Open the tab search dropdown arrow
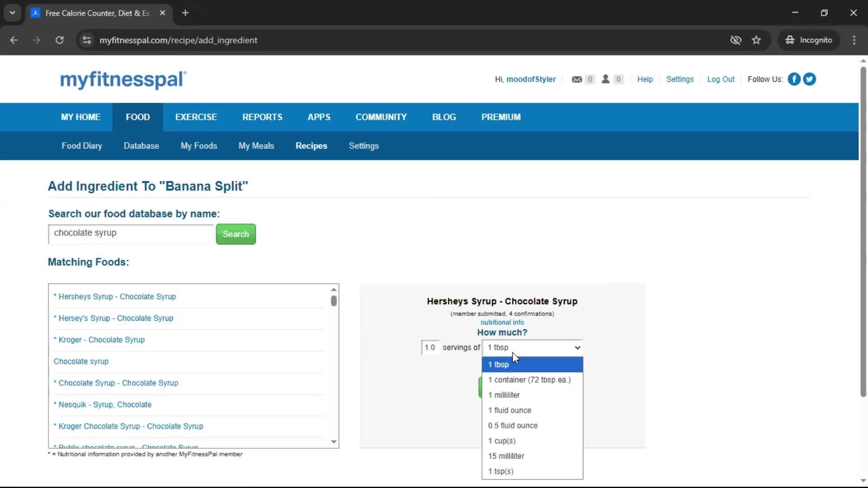The height and width of the screenshot is (488, 868). coord(13,13)
